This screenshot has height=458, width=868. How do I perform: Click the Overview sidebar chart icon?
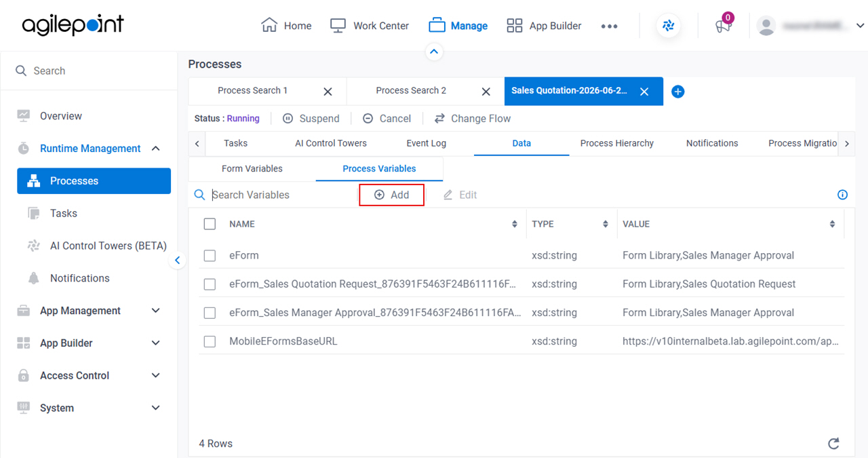click(24, 116)
